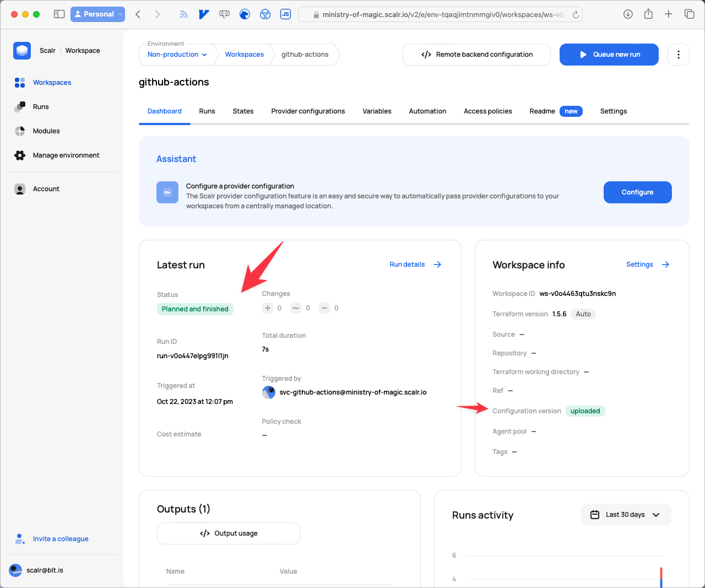The height and width of the screenshot is (588, 705).
Task: Select the run ID run-v0o447elpg991l1jn
Action: coord(192,356)
